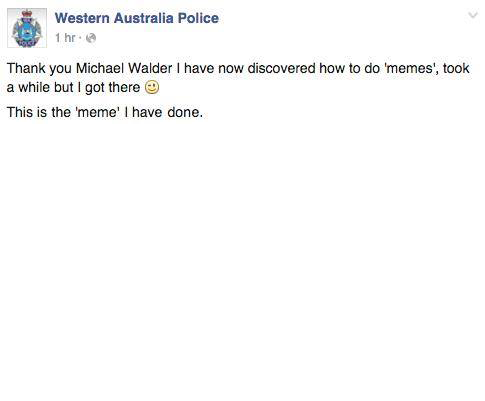Click the globe public privacy icon
This screenshot has height=401, width=485.
(91, 38)
